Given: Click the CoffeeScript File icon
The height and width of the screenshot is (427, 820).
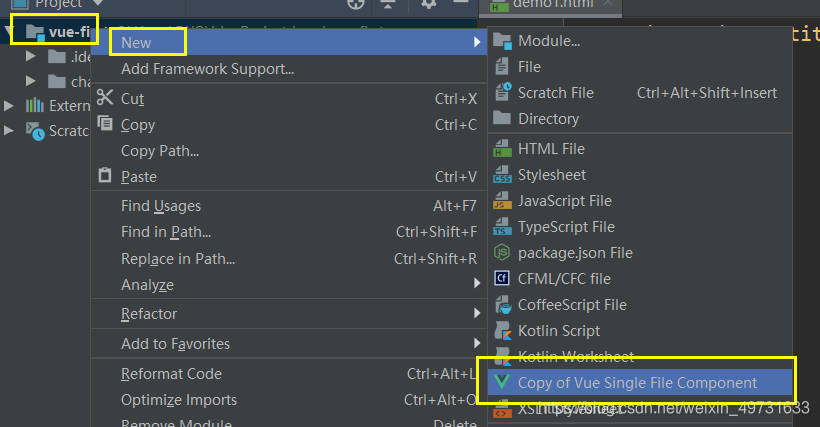Looking at the screenshot, I should pyautogui.click(x=502, y=305).
